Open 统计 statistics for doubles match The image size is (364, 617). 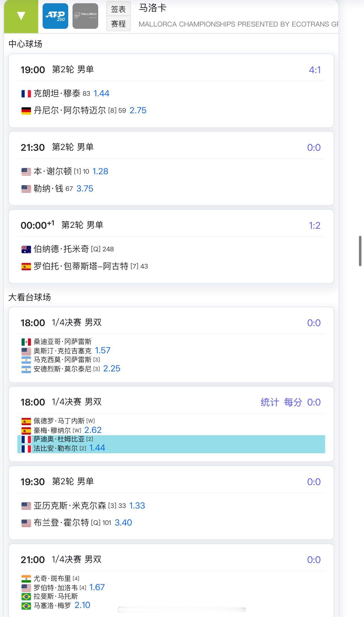point(270,402)
